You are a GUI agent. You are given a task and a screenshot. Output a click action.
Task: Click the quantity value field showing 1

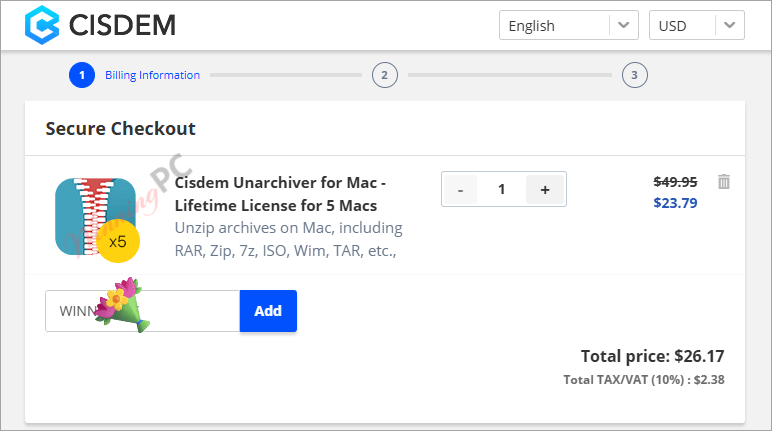(501, 189)
